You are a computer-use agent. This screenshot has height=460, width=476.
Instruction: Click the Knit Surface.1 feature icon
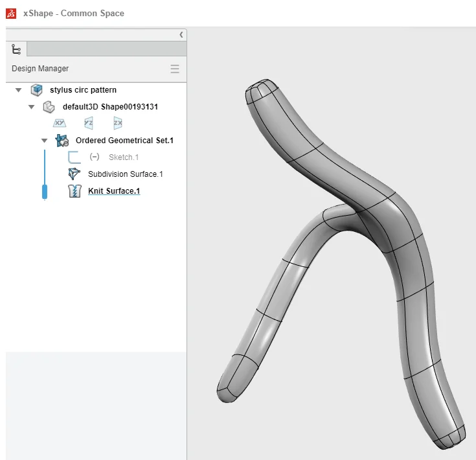pos(74,190)
